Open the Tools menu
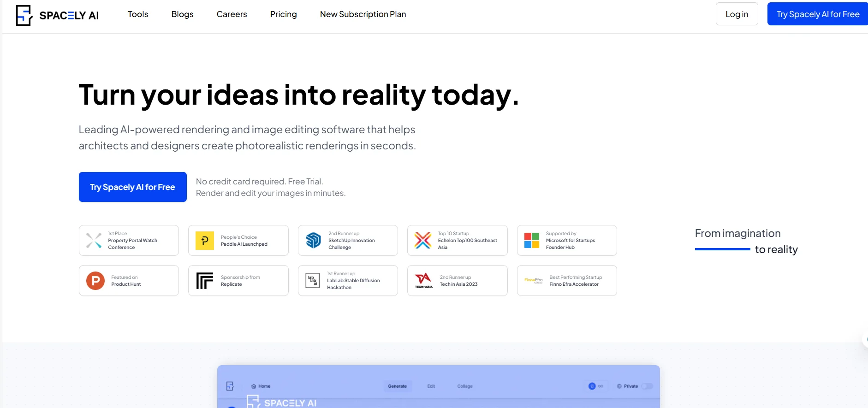The height and width of the screenshot is (408, 868). coord(138,14)
